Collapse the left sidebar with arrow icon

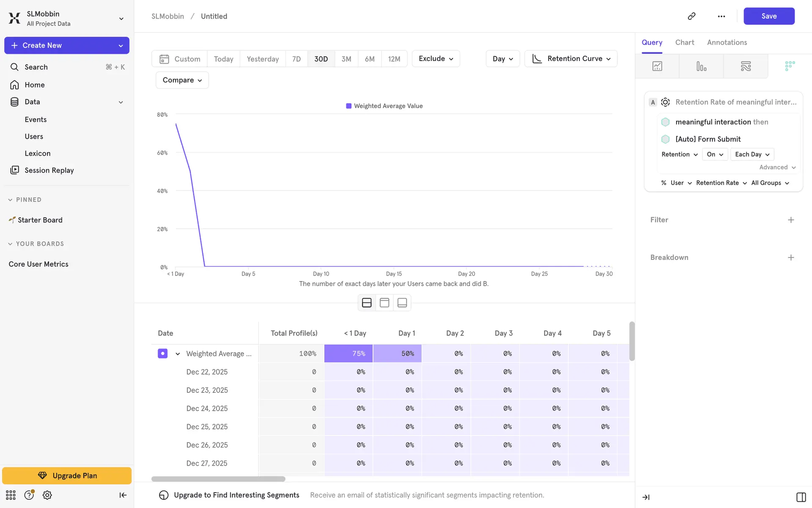(x=123, y=495)
